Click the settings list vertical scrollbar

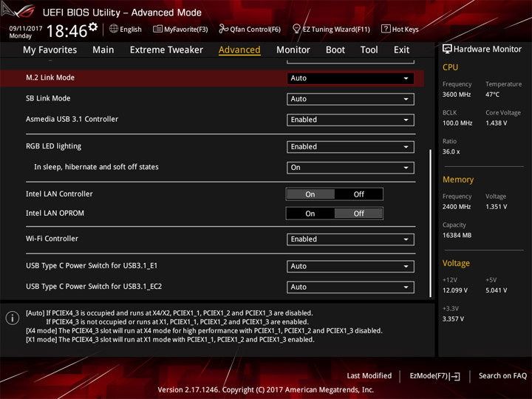tap(431, 223)
